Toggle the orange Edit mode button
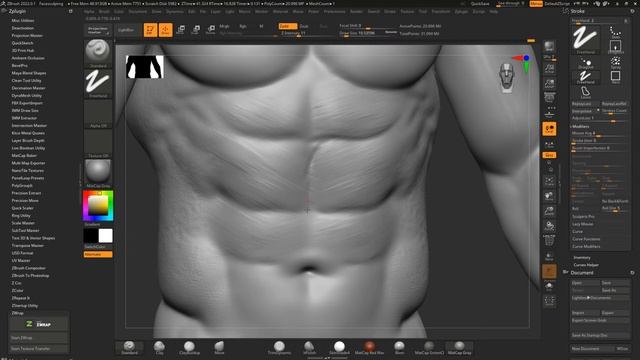The height and width of the screenshot is (360, 640). coord(150,30)
